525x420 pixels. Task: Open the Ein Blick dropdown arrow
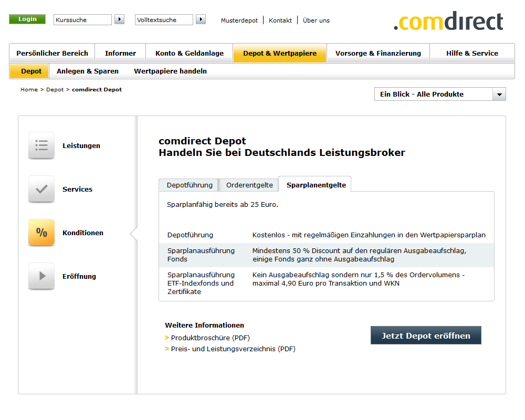(499, 94)
